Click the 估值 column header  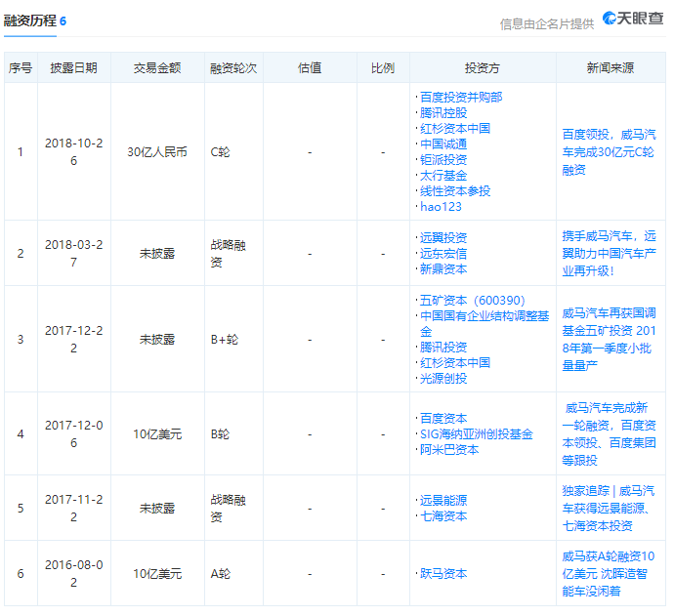pos(310,68)
